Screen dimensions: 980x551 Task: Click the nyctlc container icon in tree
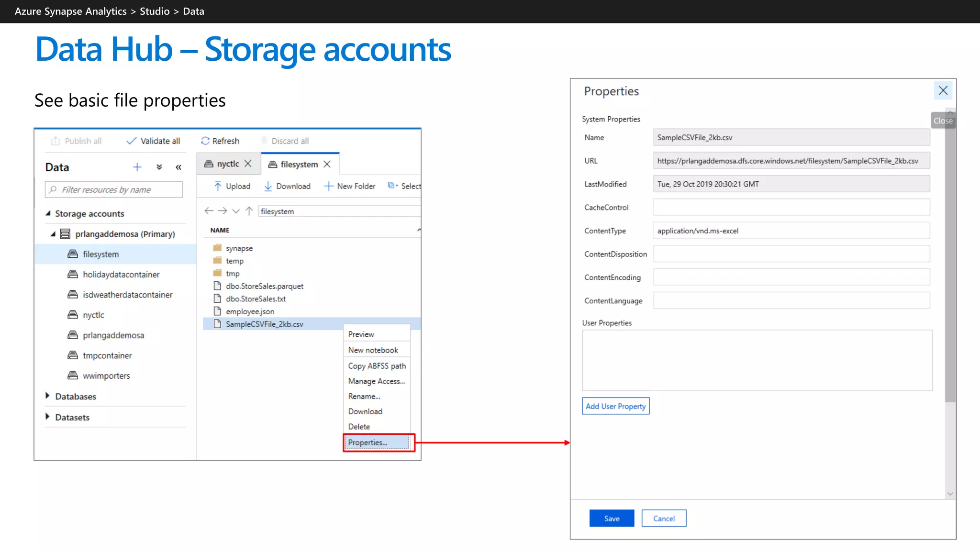(73, 315)
